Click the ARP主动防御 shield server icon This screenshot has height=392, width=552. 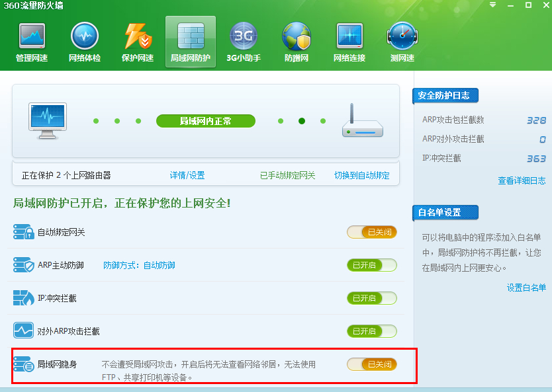(x=24, y=264)
